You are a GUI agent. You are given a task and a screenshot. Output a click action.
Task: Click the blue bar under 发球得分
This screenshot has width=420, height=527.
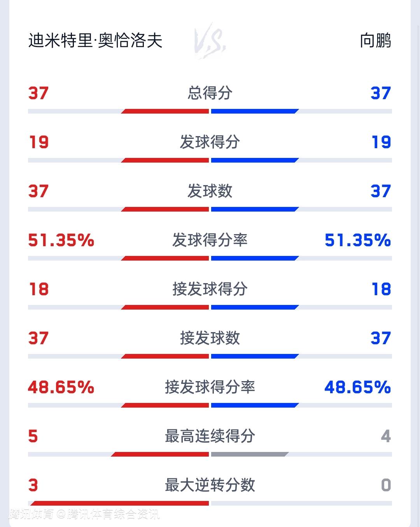[254, 161]
